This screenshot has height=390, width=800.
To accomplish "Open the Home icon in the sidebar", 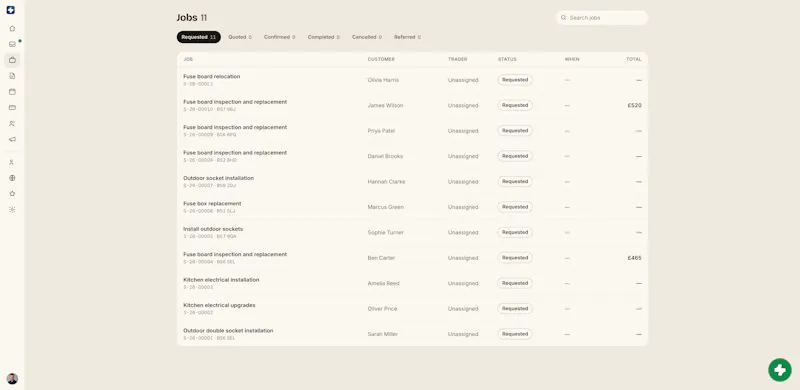I will pos(12,29).
